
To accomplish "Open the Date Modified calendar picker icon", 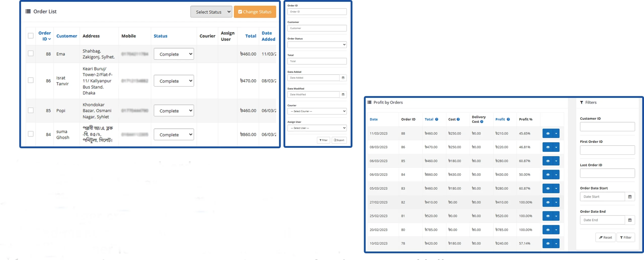I will pyautogui.click(x=343, y=95).
